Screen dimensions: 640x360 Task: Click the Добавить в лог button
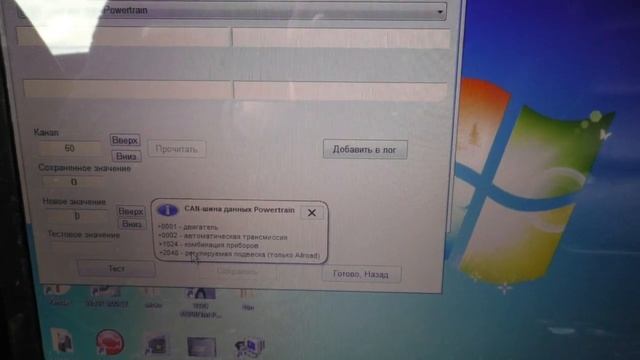click(x=364, y=149)
